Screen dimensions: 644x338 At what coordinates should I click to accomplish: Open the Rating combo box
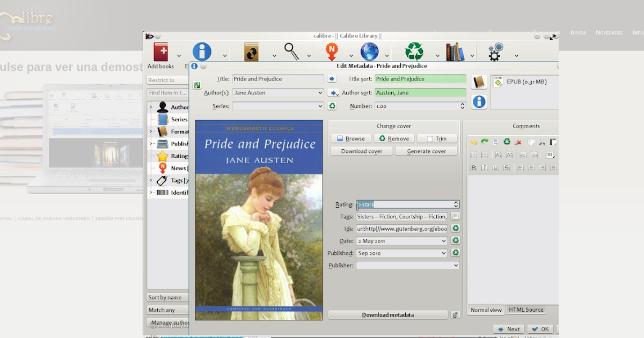408,204
